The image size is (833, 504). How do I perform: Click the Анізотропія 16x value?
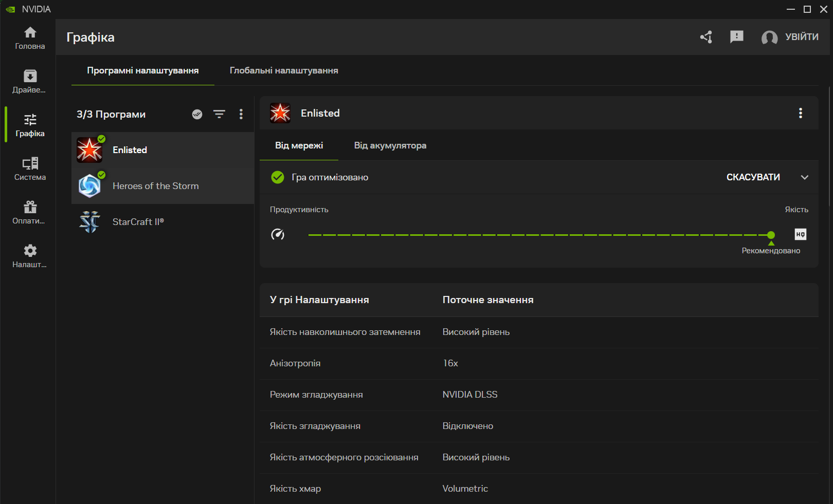pyautogui.click(x=450, y=363)
